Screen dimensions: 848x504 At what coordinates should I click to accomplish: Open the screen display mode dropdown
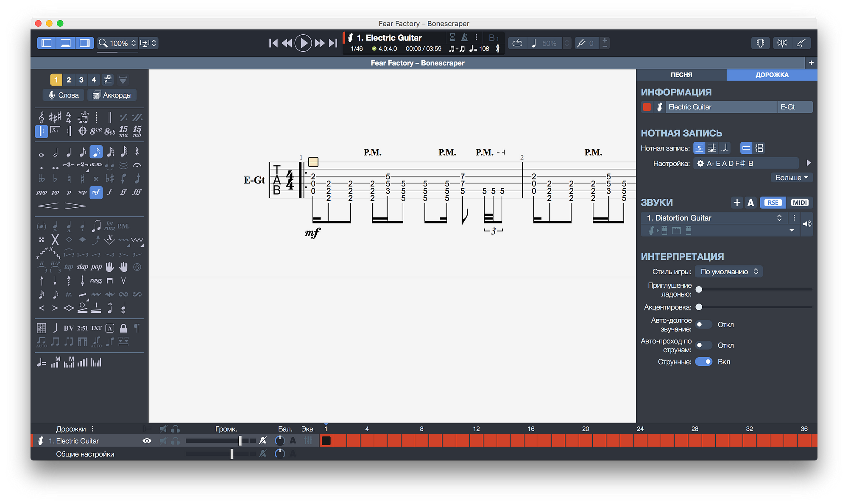tap(148, 43)
